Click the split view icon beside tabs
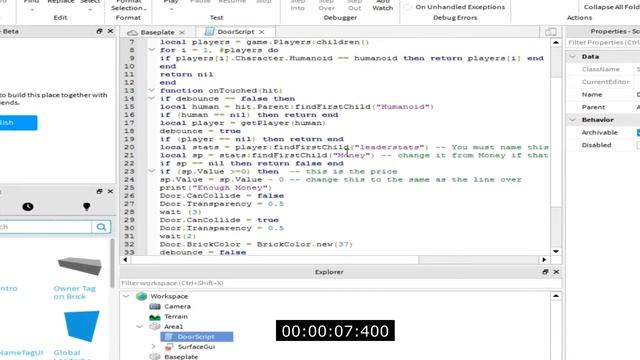 click(x=551, y=32)
